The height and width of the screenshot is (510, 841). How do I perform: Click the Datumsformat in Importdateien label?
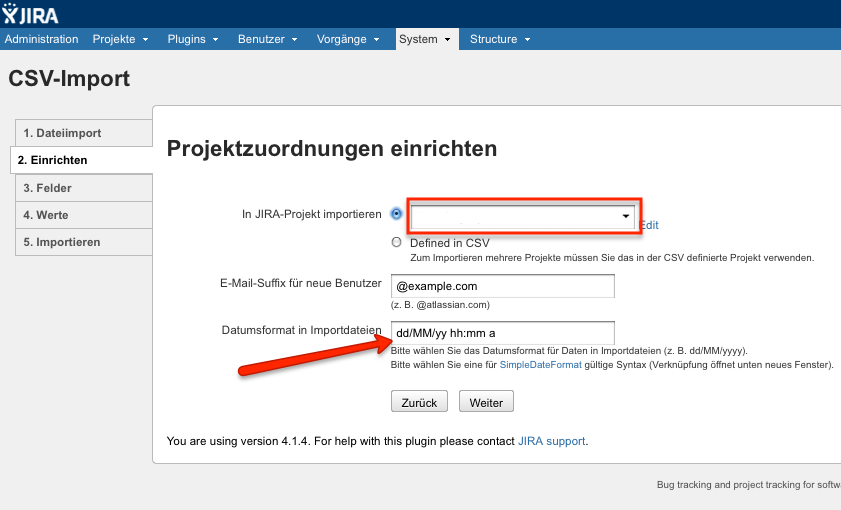pyautogui.click(x=301, y=330)
